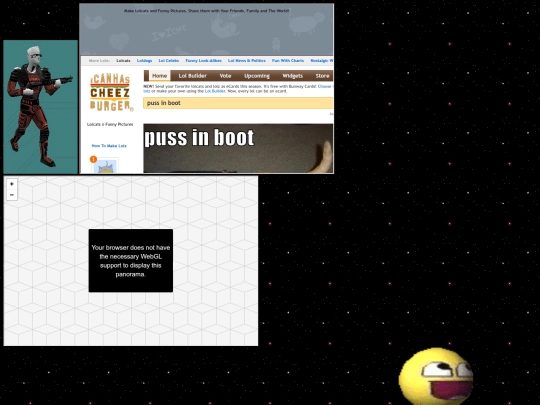Click the cat thumbnail with orange number badge
Image resolution: width=540 pixels, height=405 pixels.
[105, 166]
